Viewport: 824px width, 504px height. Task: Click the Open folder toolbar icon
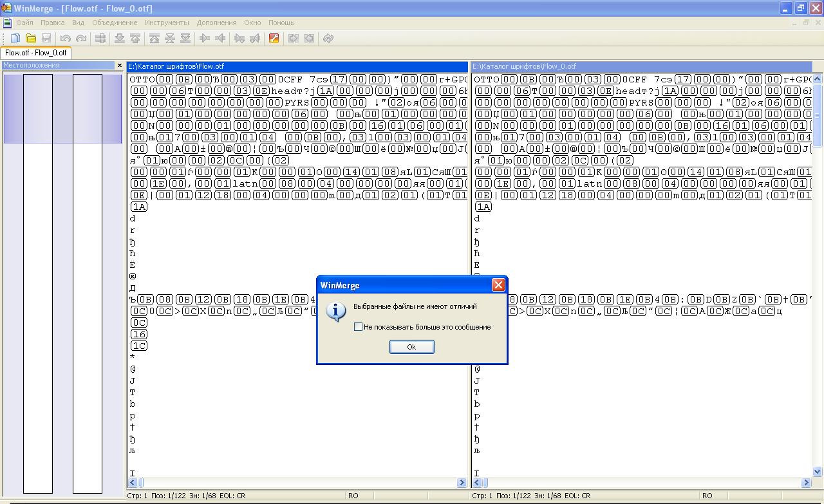click(x=30, y=39)
